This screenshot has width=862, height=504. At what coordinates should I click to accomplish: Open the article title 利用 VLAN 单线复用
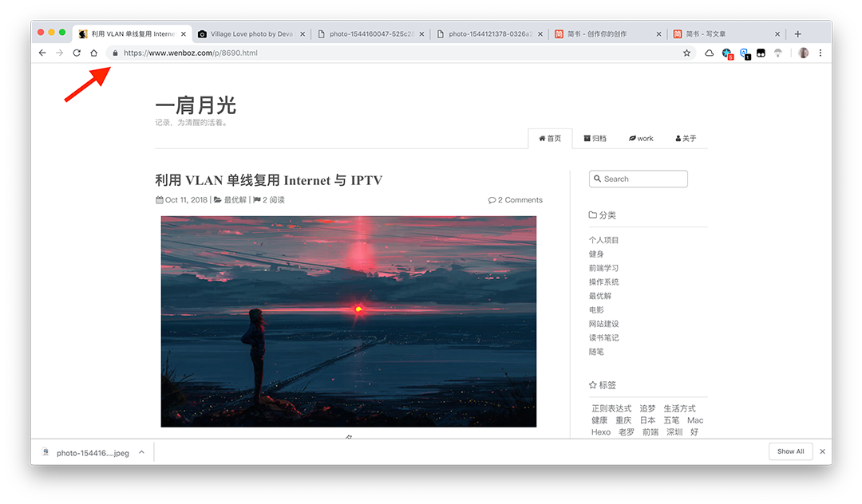[x=269, y=180]
